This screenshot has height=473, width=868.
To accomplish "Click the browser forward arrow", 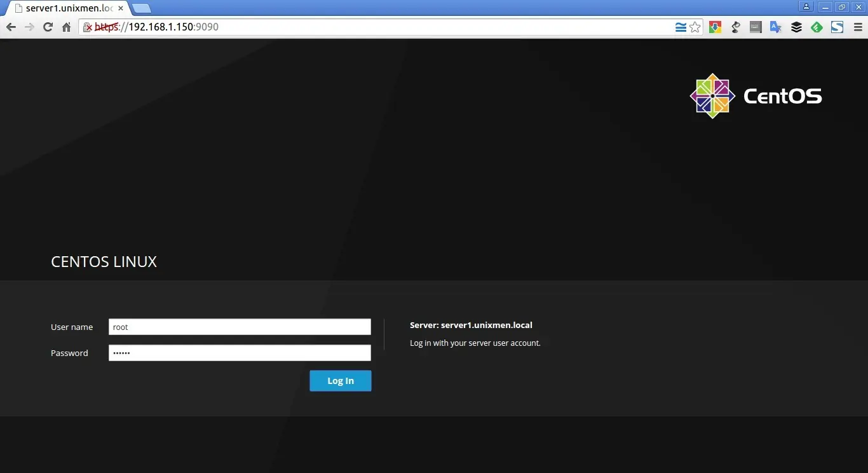I will coord(29,27).
